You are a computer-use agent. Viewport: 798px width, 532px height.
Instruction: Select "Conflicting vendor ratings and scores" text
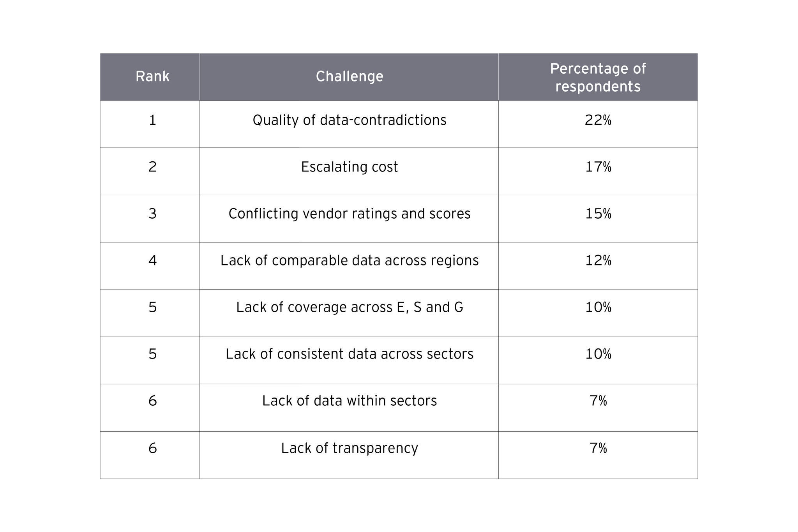tap(349, 214)
